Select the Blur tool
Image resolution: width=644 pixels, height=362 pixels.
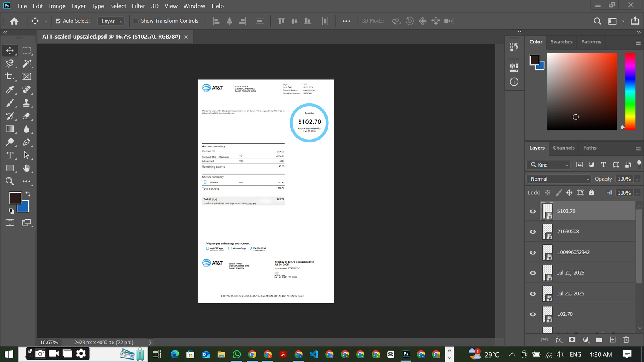[27, 129]
